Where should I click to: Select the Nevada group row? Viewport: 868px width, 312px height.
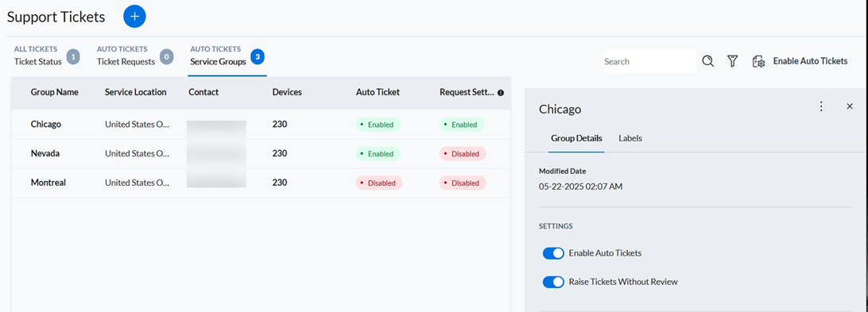[261, 154]
